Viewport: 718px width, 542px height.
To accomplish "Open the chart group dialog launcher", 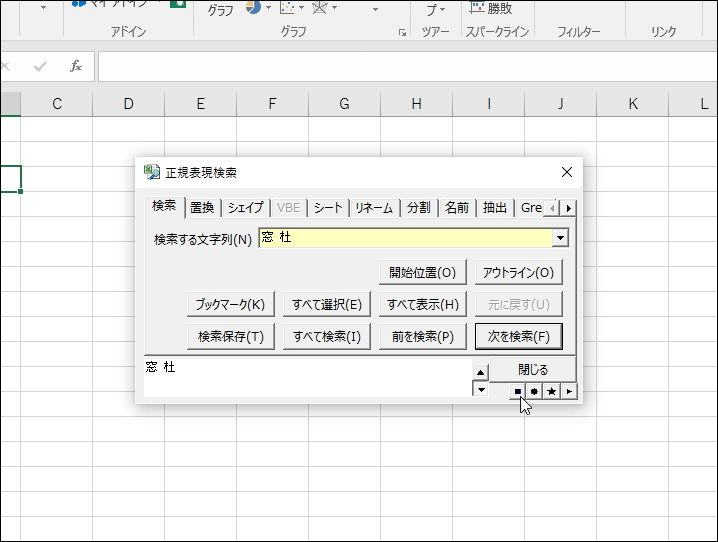I will [402, 33].
